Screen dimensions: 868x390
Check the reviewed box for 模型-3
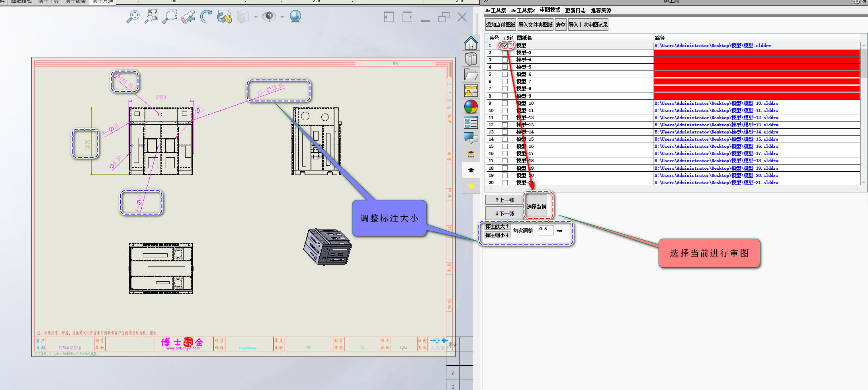point(505,53)
